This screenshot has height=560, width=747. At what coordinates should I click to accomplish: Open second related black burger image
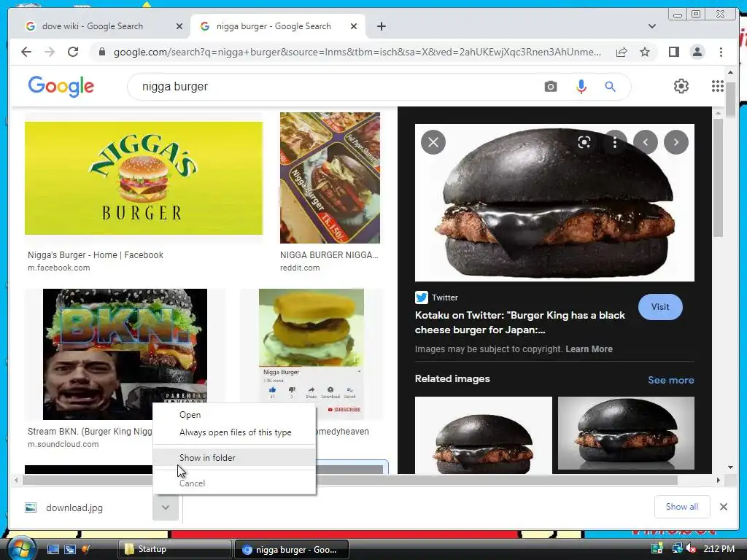coord(626,433)
